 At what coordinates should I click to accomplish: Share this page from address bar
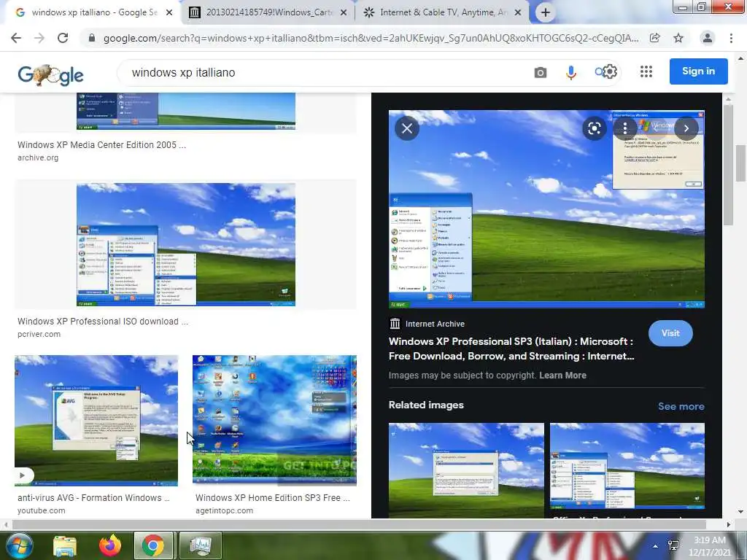655,38
